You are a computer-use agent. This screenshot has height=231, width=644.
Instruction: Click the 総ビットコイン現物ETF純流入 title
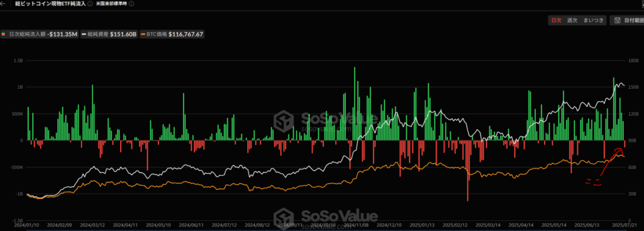pyautogui.click(x=50, y=4)
